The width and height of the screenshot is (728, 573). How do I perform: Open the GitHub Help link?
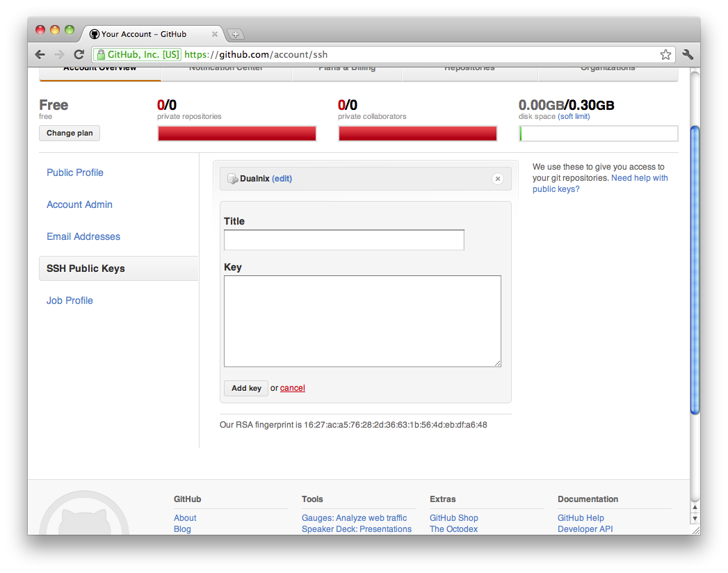581,518
